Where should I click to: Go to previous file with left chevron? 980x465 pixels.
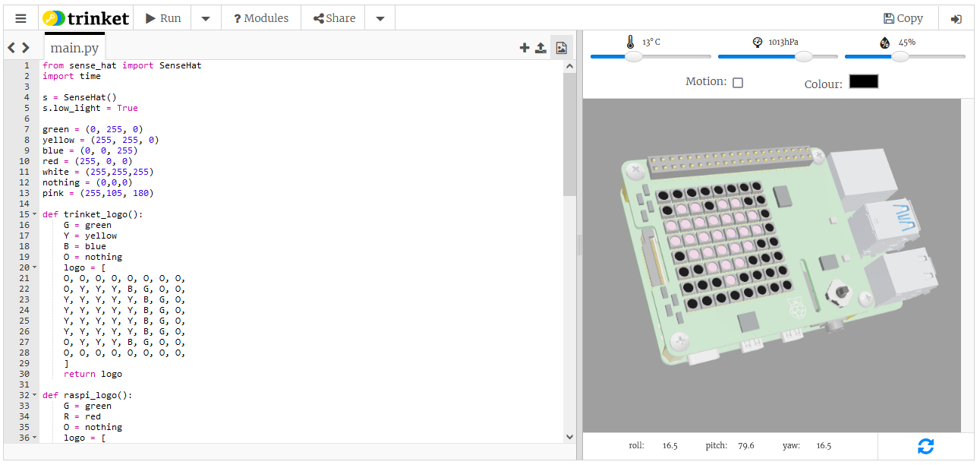(x=11, y=48)
